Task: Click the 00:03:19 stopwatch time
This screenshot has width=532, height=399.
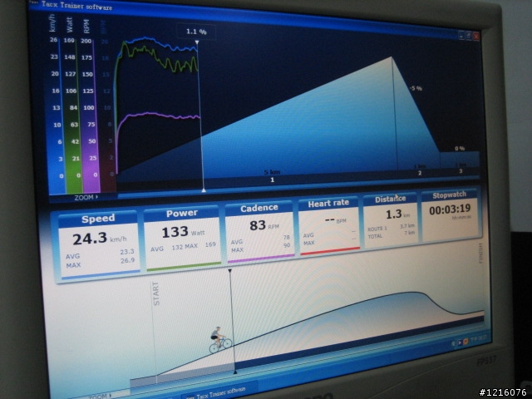Action: (450, 210)
